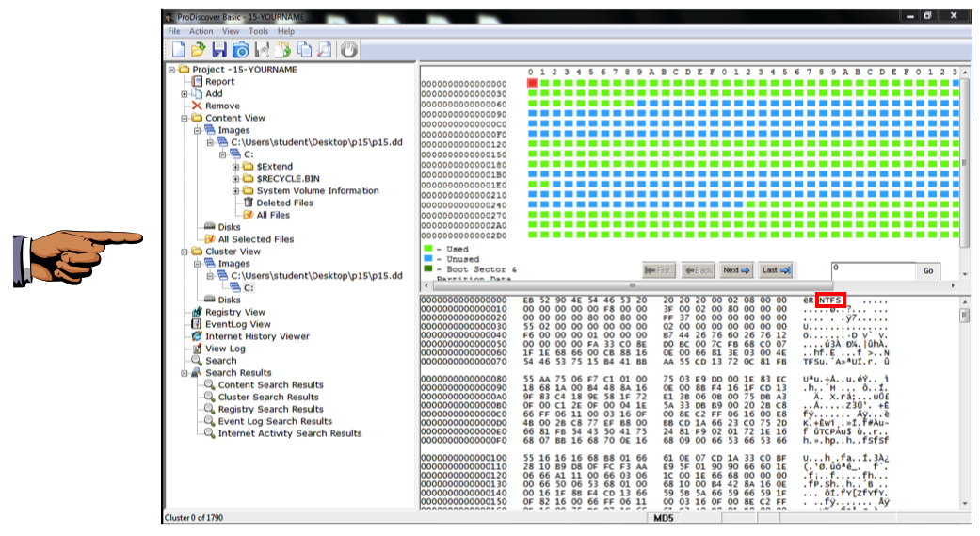
Task: Open the Registry View node
Action: click(234, 312)
